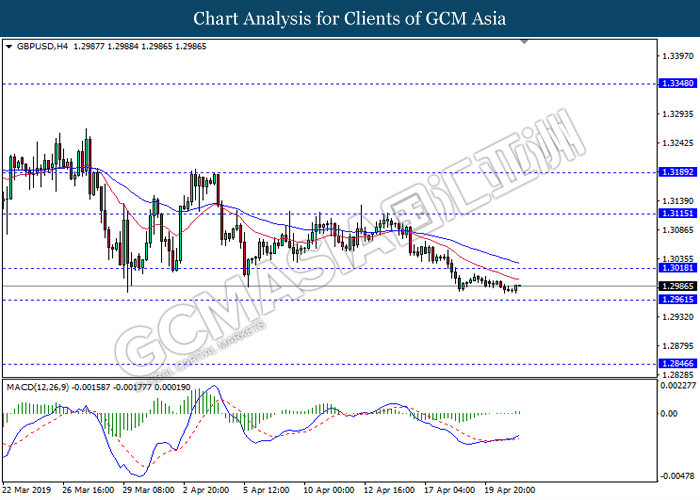This screenshot has height=500, width=700.
Task: Click the 1.29320 price axis value
Action: [x=678, y=317]
